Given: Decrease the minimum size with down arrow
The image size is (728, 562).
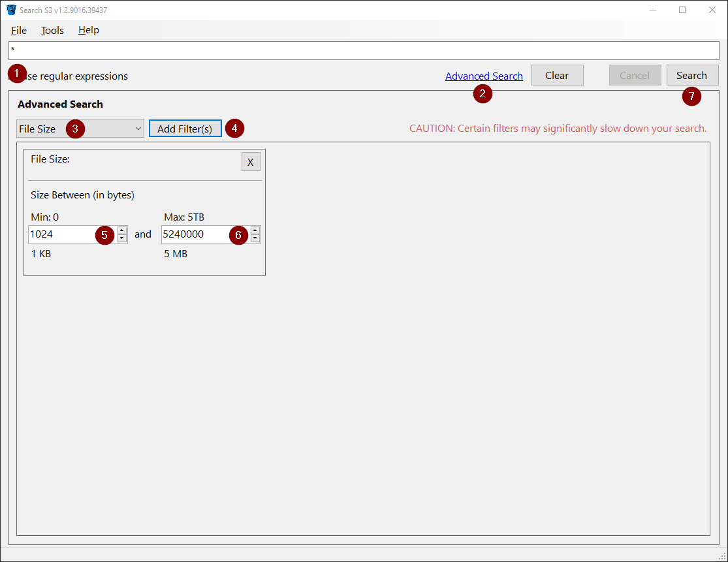Looking at the screenshot, I should 122,238.
